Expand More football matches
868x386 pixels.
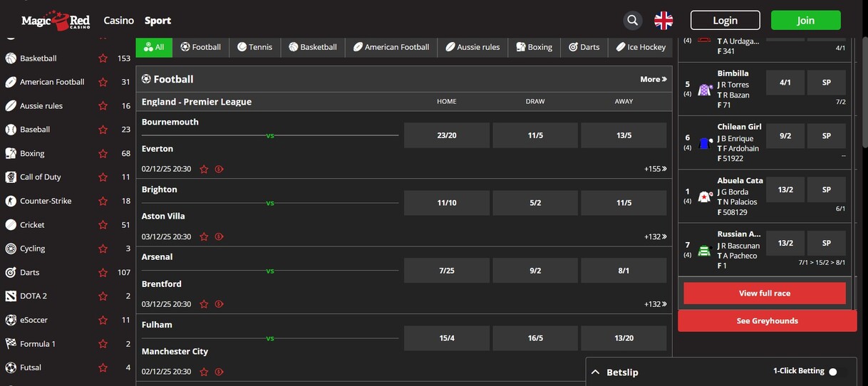click(653, 79)
